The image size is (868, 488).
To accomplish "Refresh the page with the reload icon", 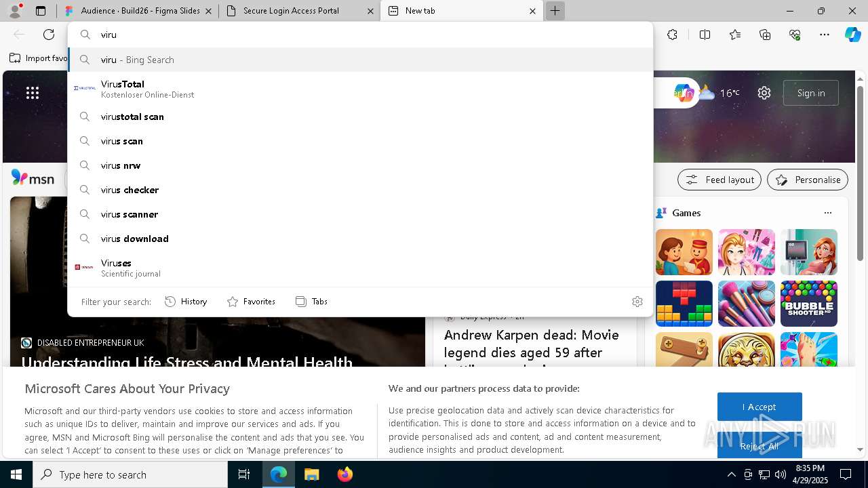I will pos(49,35).
